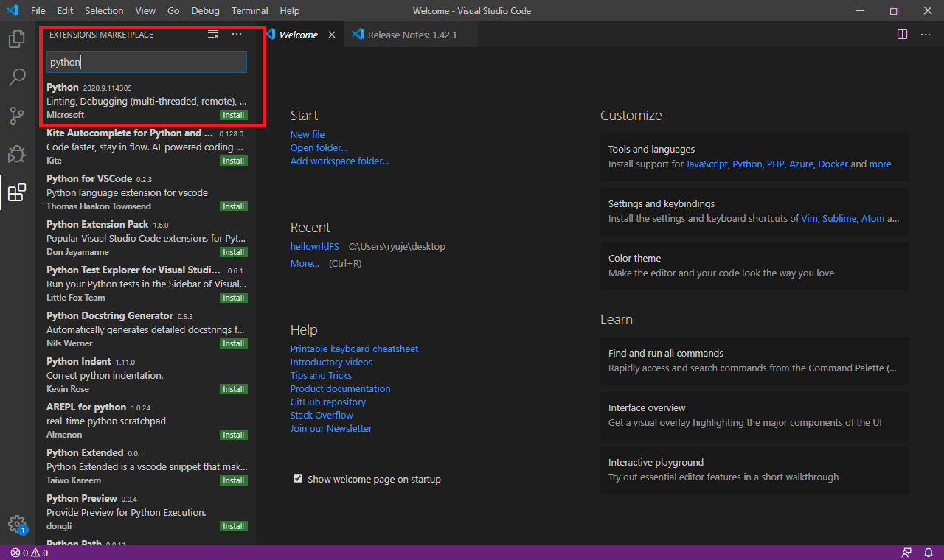
Task: Click the errors and warnings status indicator
Action: click(x=29, y=553)
